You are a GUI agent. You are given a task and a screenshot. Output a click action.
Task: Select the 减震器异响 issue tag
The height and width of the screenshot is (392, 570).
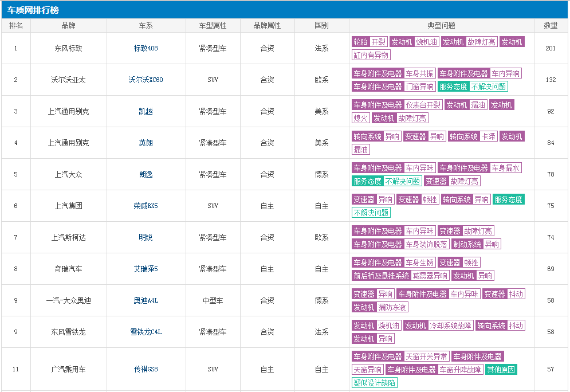(430, 276)
